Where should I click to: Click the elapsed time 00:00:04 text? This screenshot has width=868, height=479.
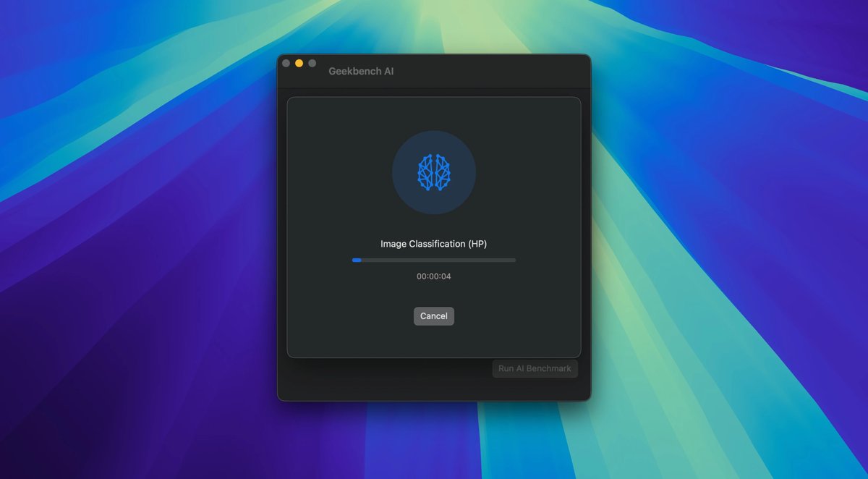point(434,276)
